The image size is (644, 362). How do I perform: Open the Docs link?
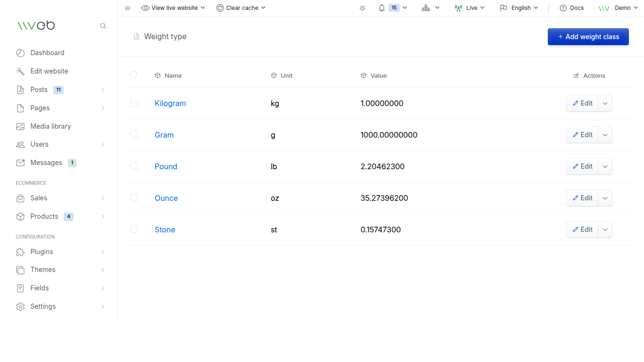point(571,8)
